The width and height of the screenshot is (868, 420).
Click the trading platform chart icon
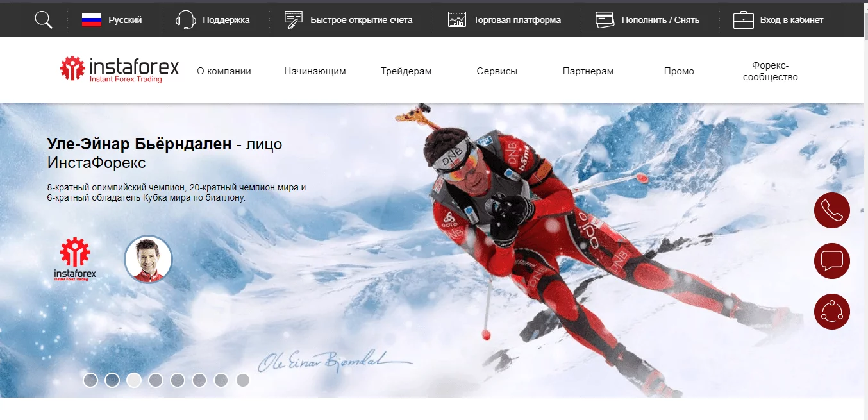pyautogui.click(x=457, y=20)
